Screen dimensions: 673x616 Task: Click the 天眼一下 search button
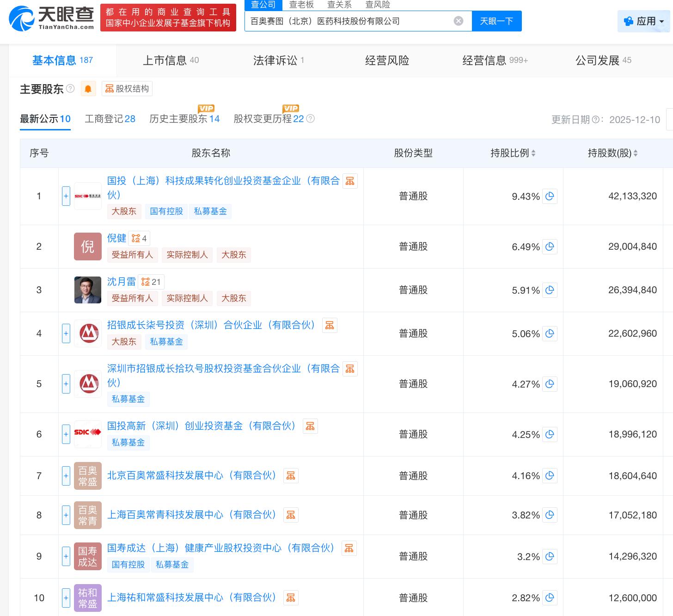(x=496, y=21)
